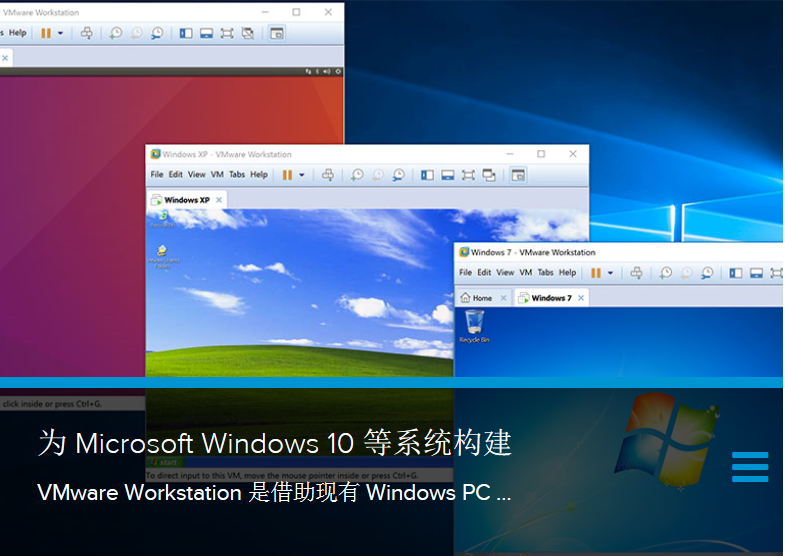Take a snapshot in Windows XP window

click(357, 175)
